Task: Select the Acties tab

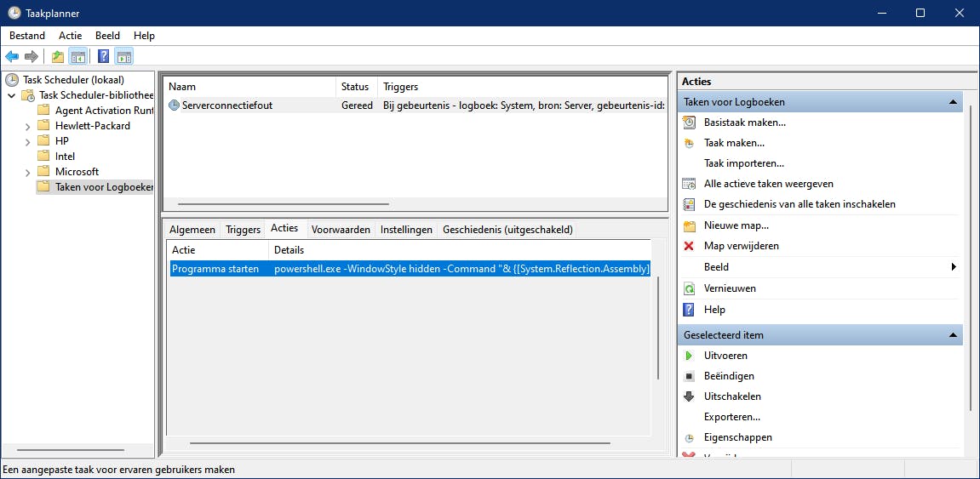Action: point(284,229)
